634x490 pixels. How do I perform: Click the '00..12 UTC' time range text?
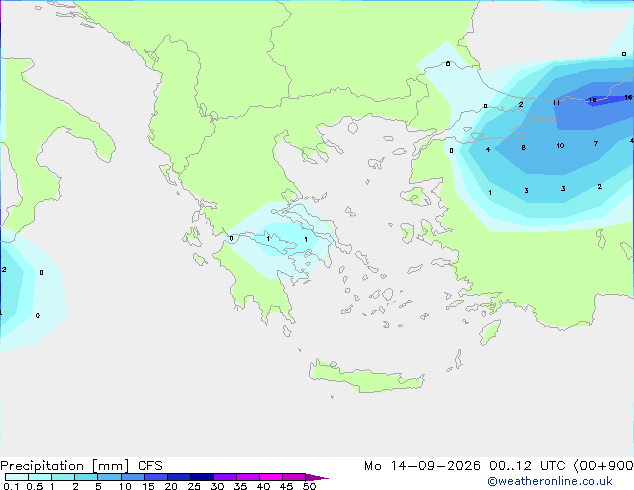527,466
